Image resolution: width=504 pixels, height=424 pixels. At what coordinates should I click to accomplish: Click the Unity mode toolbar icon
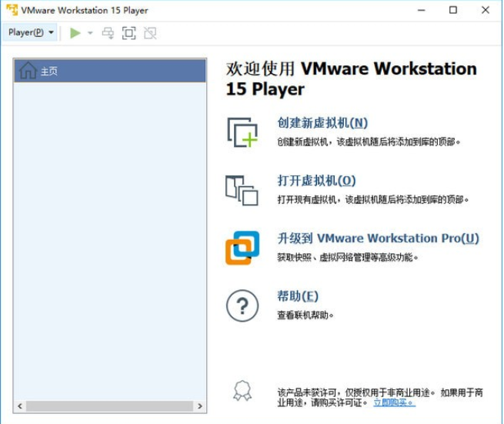(x=150, y=33)
